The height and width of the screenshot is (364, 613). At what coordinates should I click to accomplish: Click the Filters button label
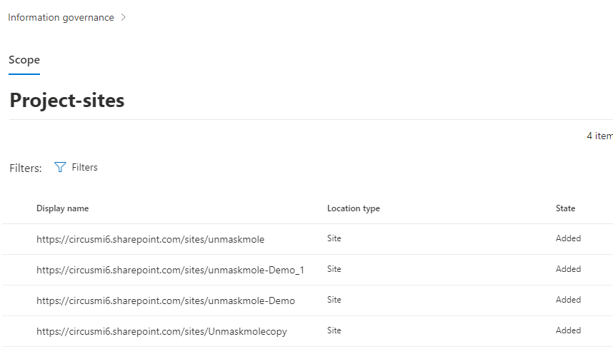click(x=84, y=167)
